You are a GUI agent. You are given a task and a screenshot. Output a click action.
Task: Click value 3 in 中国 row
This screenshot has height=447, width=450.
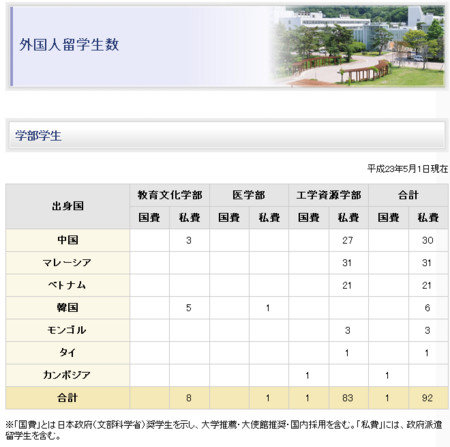(189, 240)
